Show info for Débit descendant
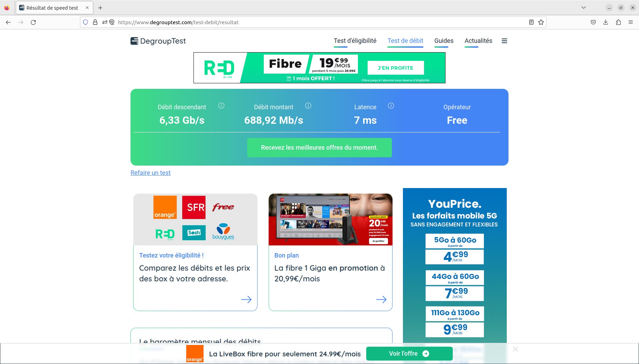This screenshot has width=639, height=364. tap(222, 106)
